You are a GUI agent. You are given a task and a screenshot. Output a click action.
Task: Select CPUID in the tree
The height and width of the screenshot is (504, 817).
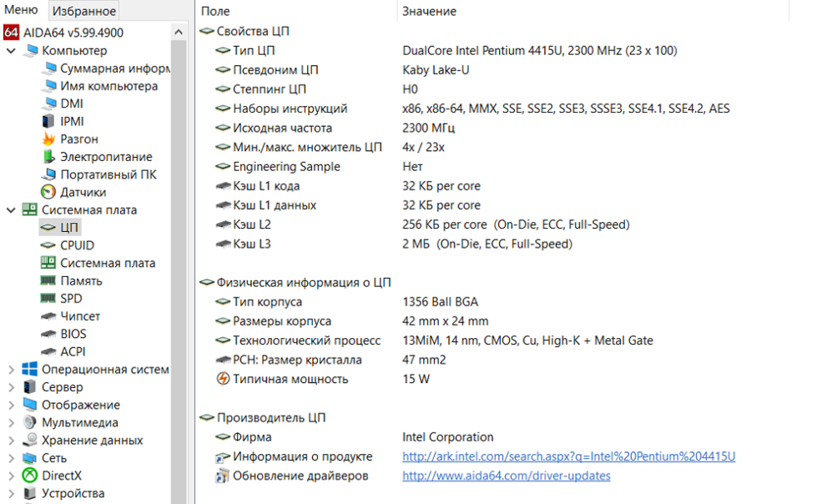[77, 245]
